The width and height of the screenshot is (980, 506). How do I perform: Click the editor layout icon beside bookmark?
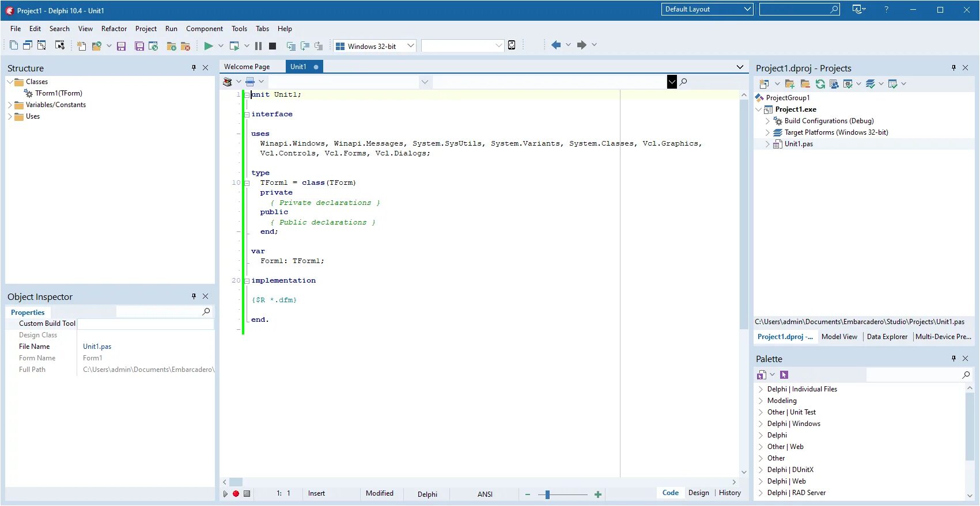pyautogui.click(x=250, y=82)
